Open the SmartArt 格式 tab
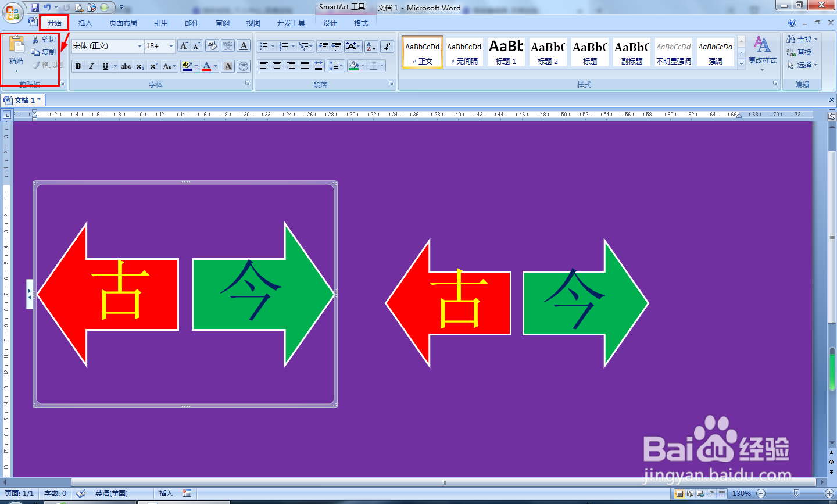Screen dimensions: 837x504 (x=361, y=23)
